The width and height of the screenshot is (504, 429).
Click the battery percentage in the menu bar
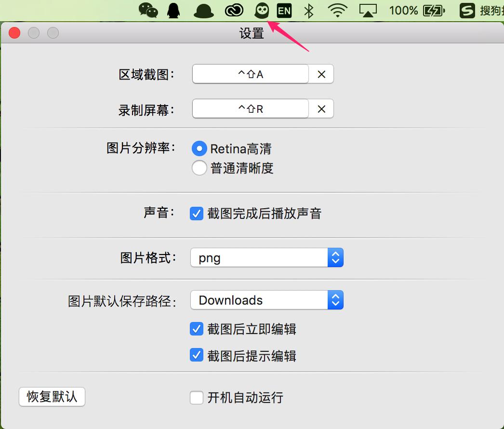[x=404, y=10]
